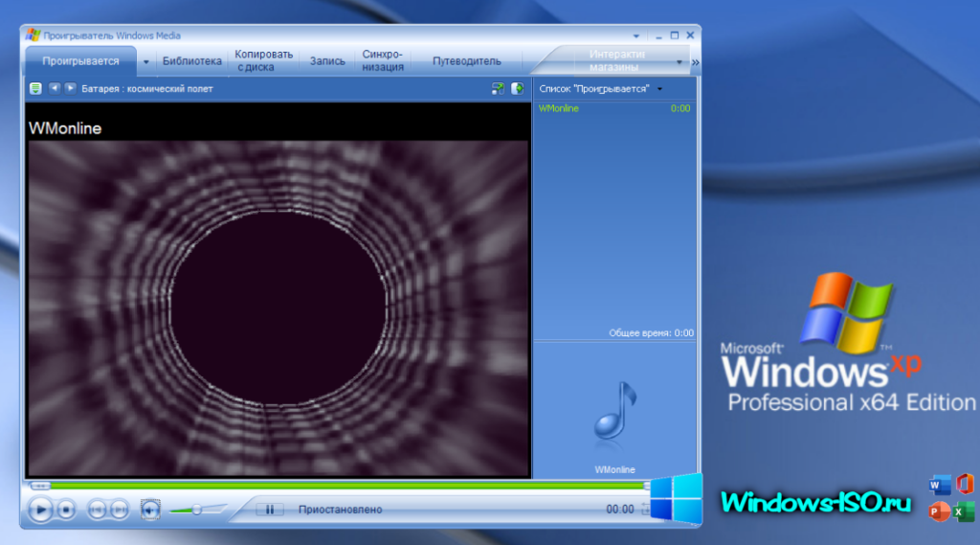Open the Путеводитель tab
980x545 pixels.
coord(467,61)
